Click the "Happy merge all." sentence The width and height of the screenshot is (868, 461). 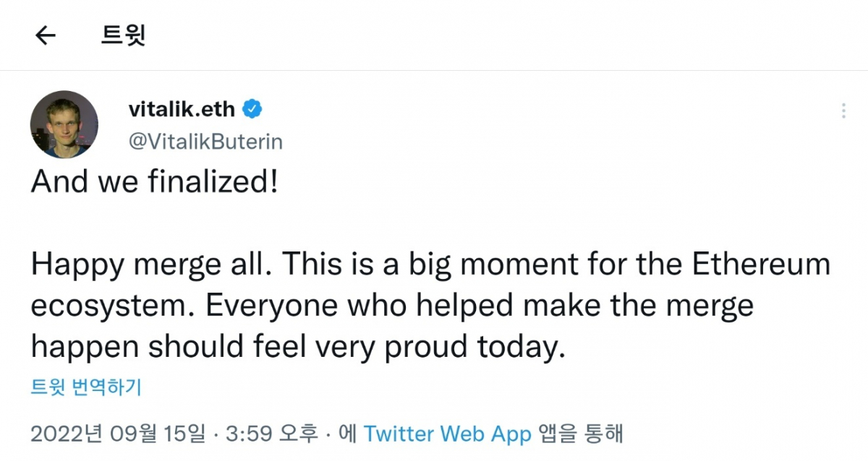click(x=150, y=265)
